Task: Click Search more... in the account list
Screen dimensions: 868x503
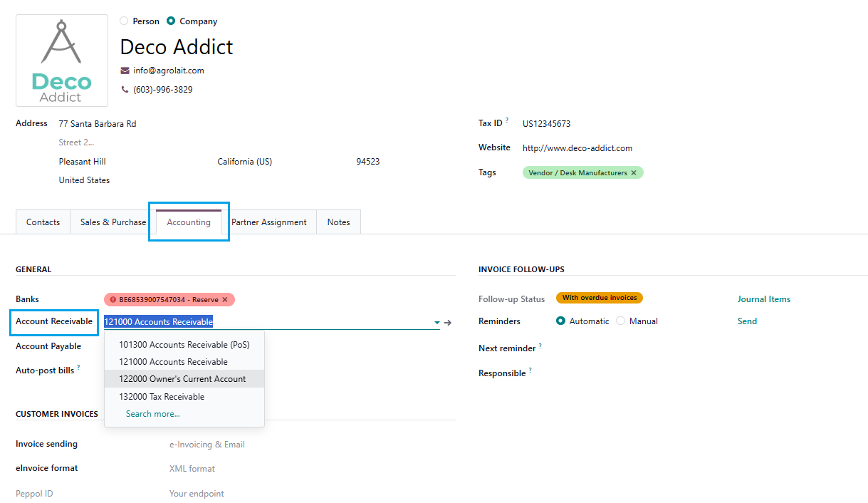Action: [x=152, y=414]
